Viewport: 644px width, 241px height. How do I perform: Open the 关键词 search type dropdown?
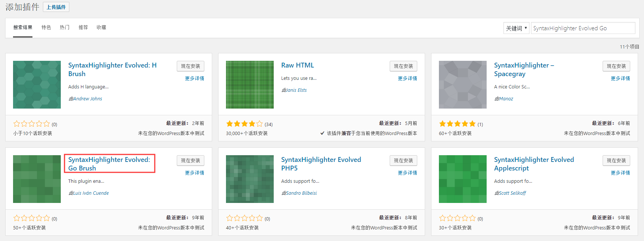tap(516, 28)
